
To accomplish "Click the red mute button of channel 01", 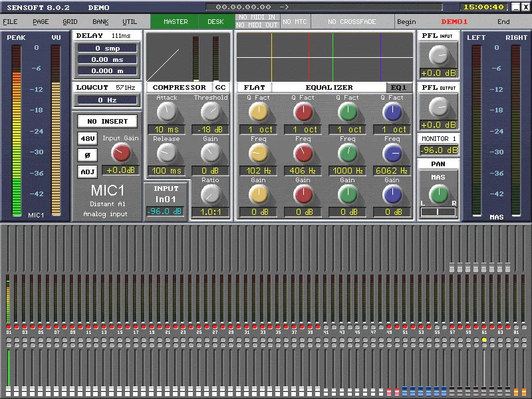I will (9, 327).
